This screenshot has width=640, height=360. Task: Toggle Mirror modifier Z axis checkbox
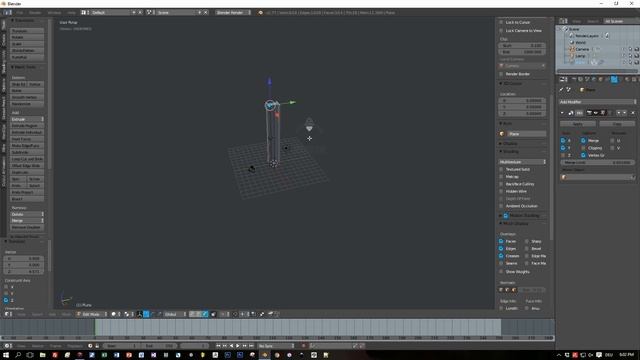coord(563,155)
